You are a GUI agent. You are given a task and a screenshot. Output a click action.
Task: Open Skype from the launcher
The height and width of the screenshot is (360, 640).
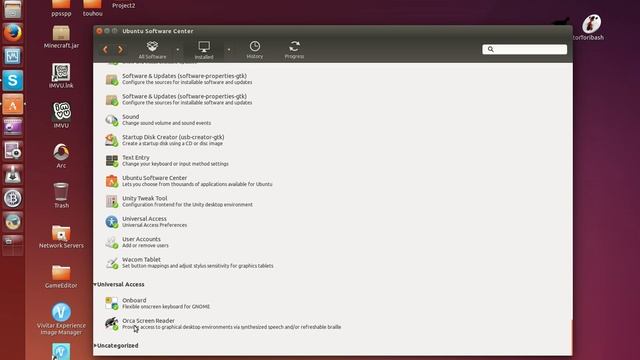(x=13, y=80)
